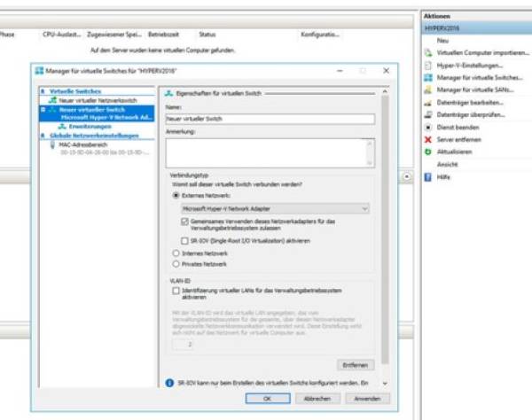Viewport: 532px width, 420px height.
Task: Select the Internes Netzwerk radio button
Action: click(x=175, y=253)
